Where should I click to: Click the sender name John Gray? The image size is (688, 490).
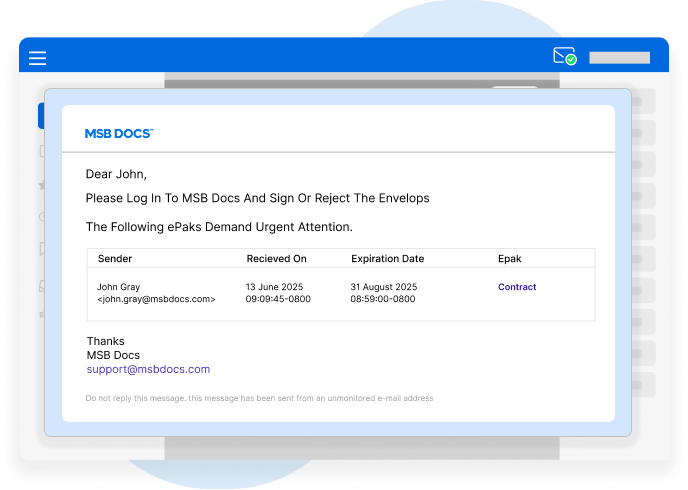pyautogui.click(x=118, y=287)
